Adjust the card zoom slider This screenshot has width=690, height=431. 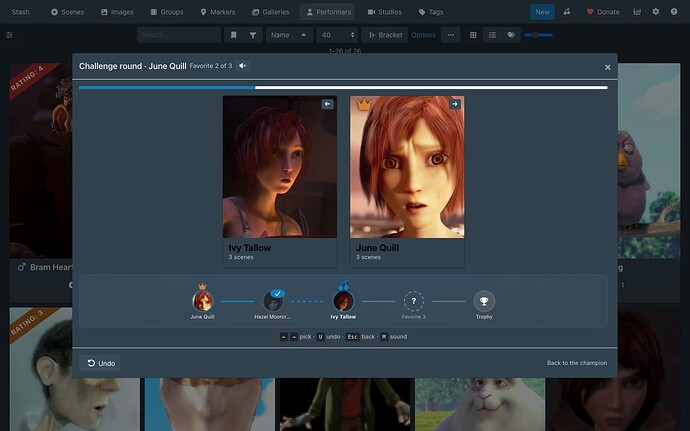pos(539,35)
